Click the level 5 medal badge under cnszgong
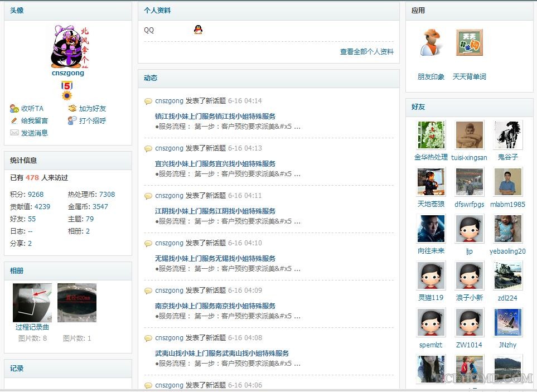537x392 pixels. click(x=67, y=85)
